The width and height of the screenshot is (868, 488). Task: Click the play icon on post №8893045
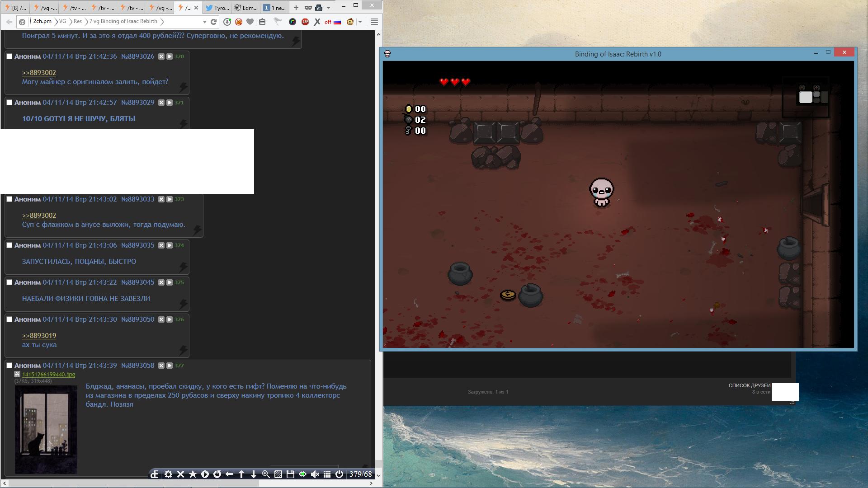(170, 282)
